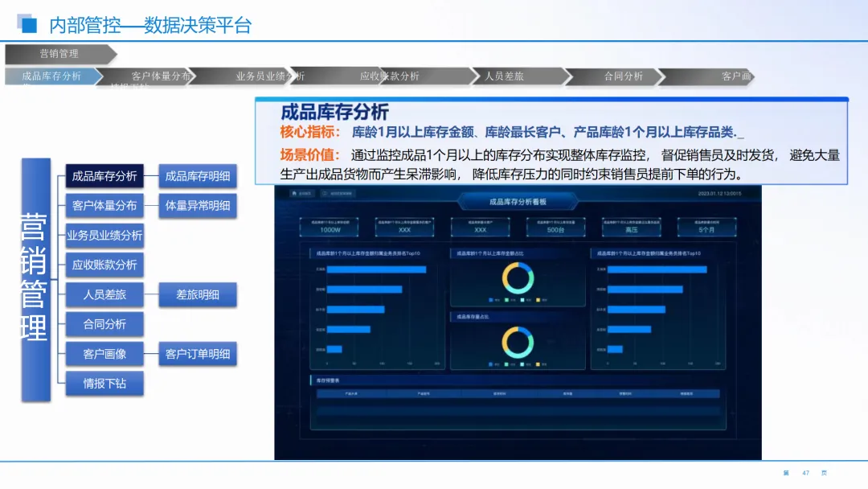Open the 成品库存明细 detail node

198,176
